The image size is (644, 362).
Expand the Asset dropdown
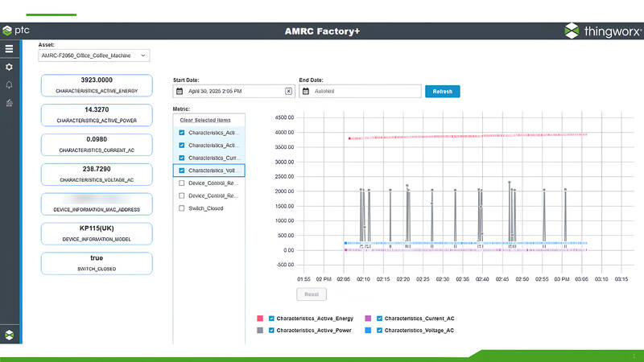pos(143,56)
